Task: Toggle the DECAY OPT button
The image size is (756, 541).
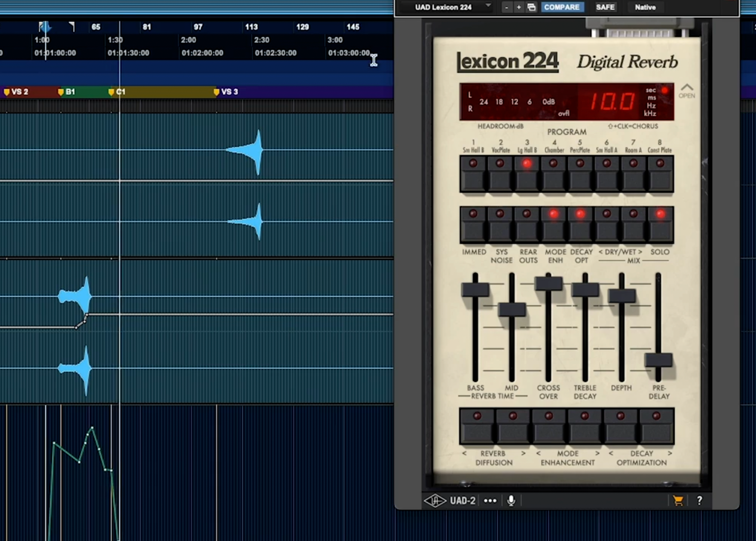Action: click(580, 225)
